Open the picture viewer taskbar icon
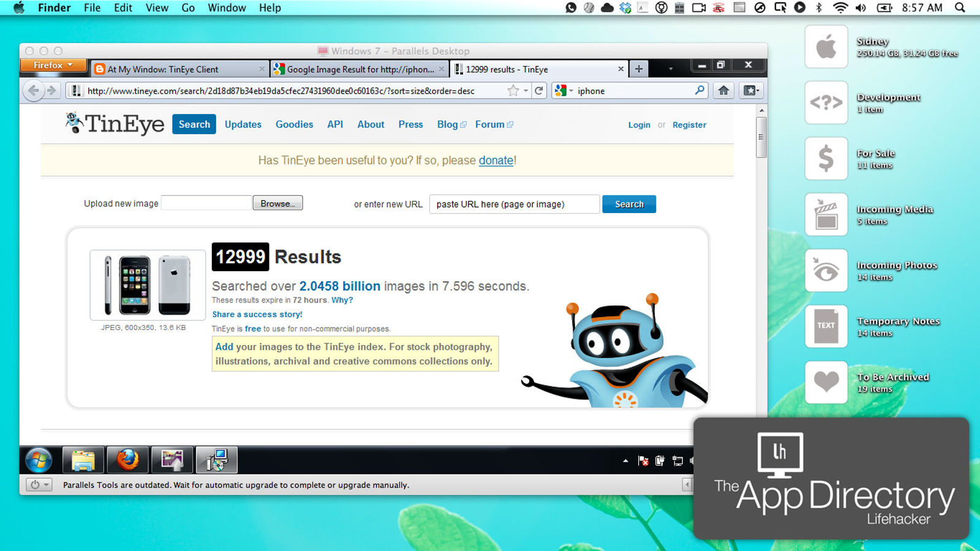980x551 pixels. click(172, 460)
